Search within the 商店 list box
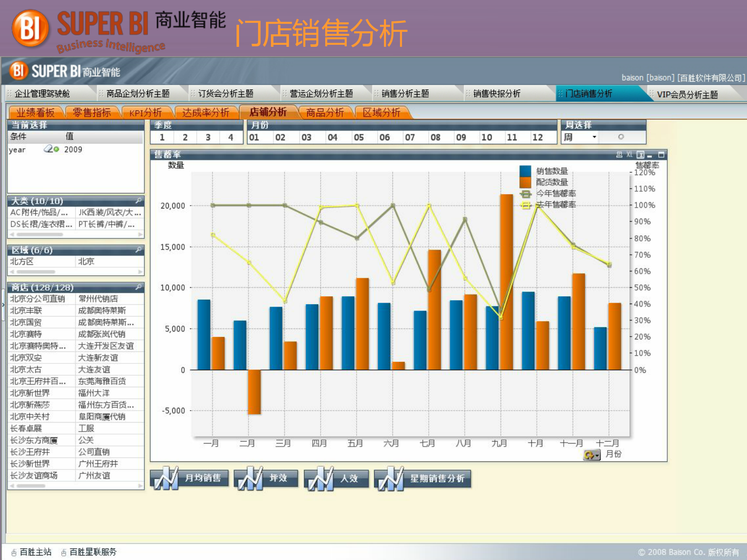The width and height of the screenshot is (747, 560). [x=138, y=287]
